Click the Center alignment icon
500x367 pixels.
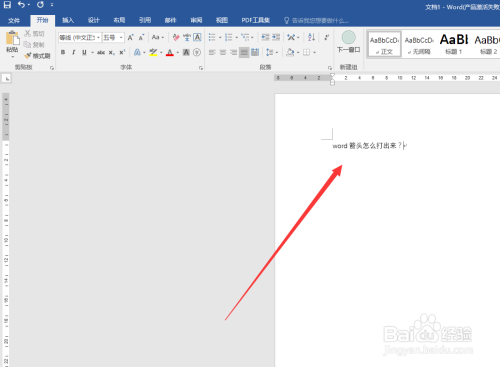coord(223,52)
